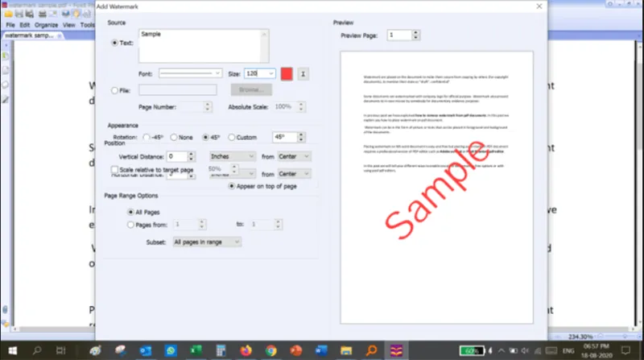Click the File path input field
This screenshot has height=360, width=644.
point(177,89)
